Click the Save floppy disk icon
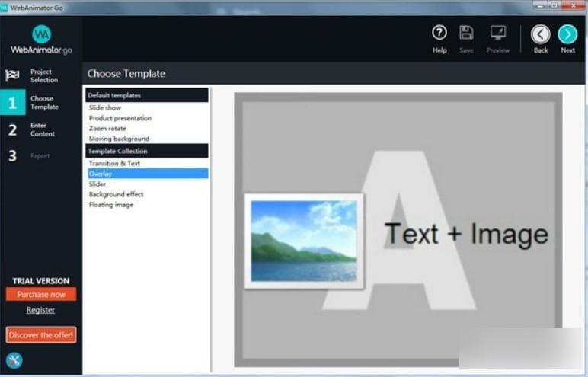This screenshot has width=588, height=377. click(x=466, y=34)
